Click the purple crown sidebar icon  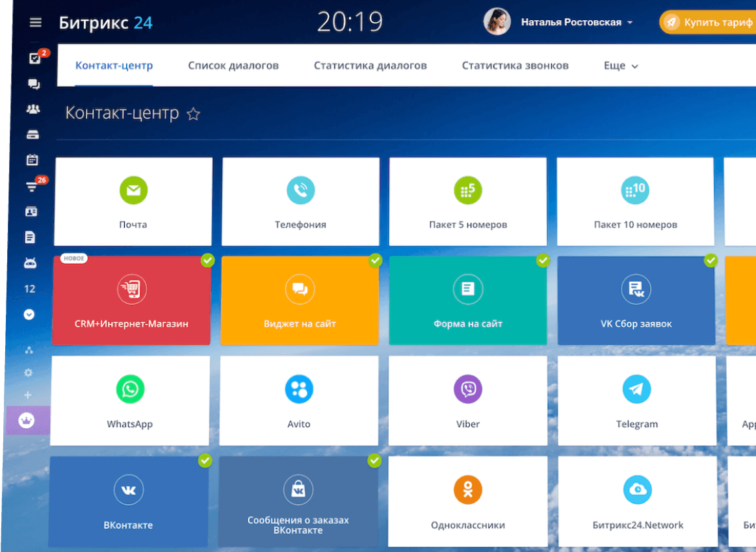coord(27,421)
